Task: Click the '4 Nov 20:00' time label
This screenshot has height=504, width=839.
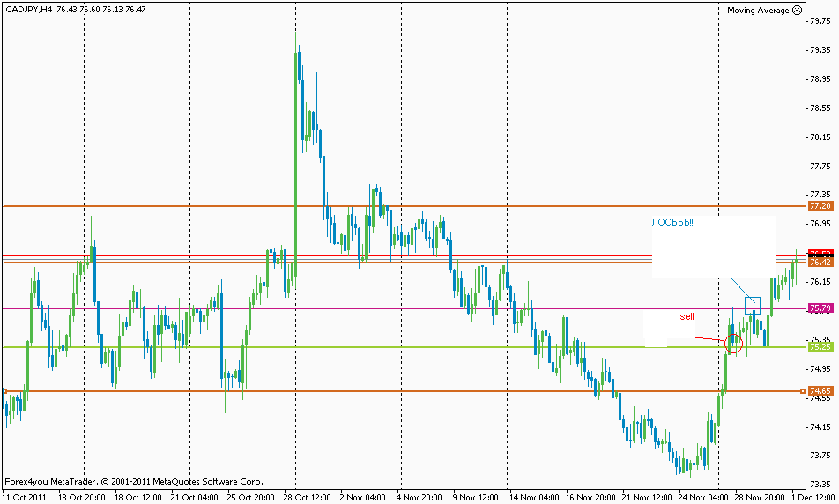Action: [419, 497]
